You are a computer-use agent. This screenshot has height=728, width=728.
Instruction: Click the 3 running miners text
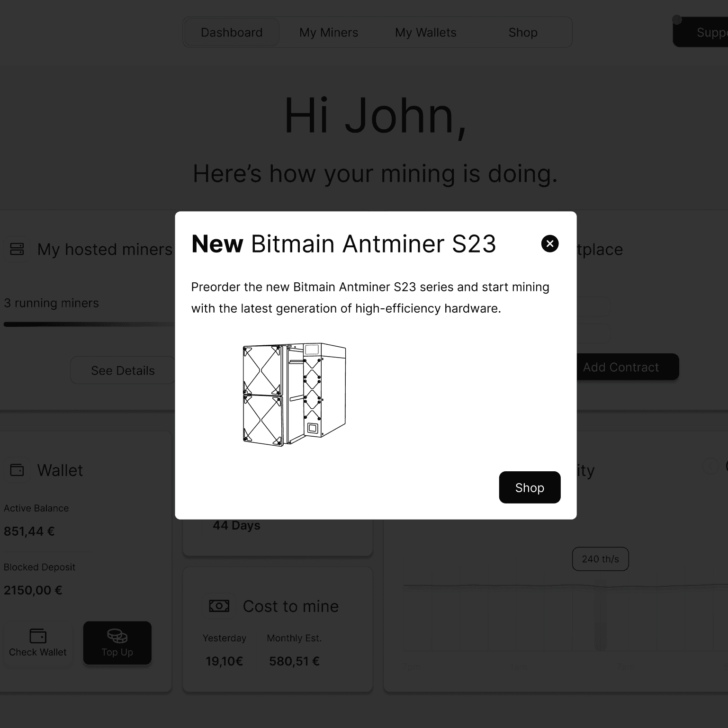tap(52, 303)
